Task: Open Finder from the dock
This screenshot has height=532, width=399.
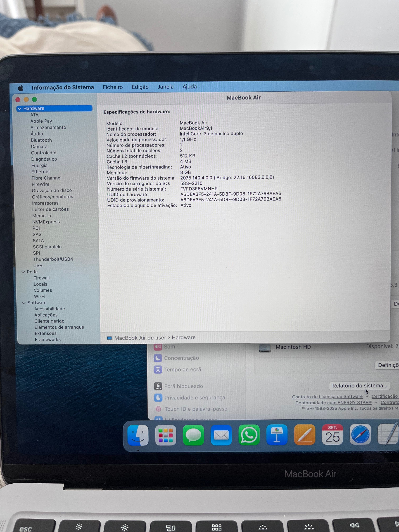Action: 138,435
